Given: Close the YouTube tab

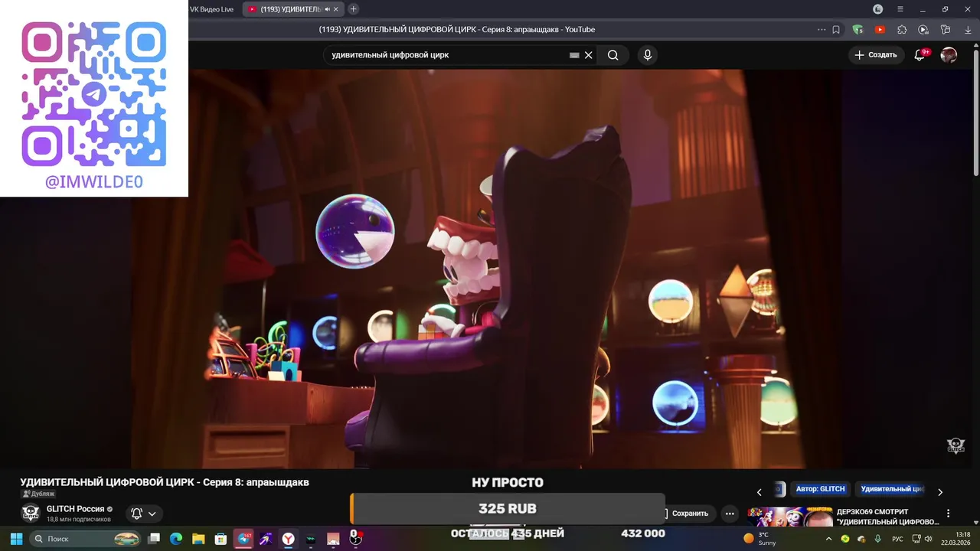Looking at the screenshot, I should pyautogui.click(x=336, y=9).
